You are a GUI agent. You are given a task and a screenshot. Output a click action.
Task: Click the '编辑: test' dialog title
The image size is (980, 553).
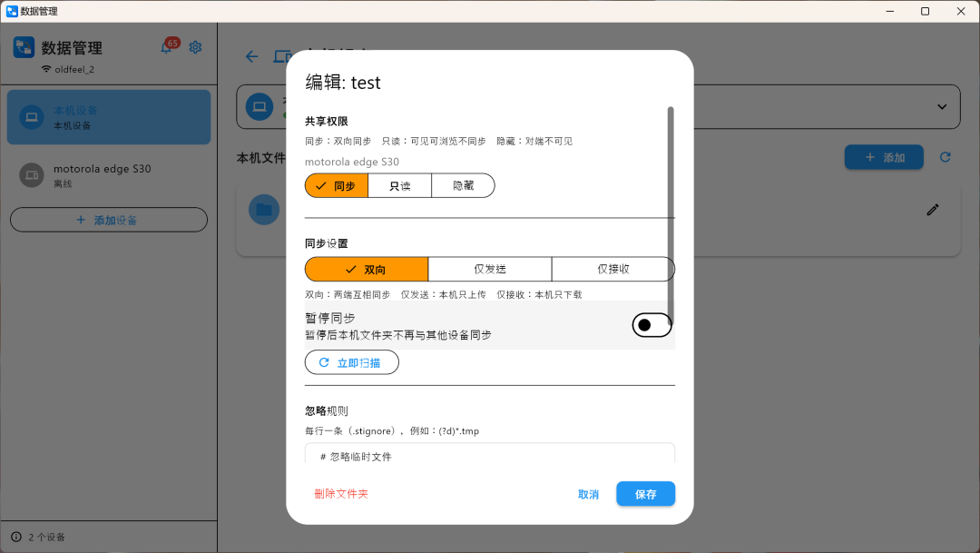point(342,83)
